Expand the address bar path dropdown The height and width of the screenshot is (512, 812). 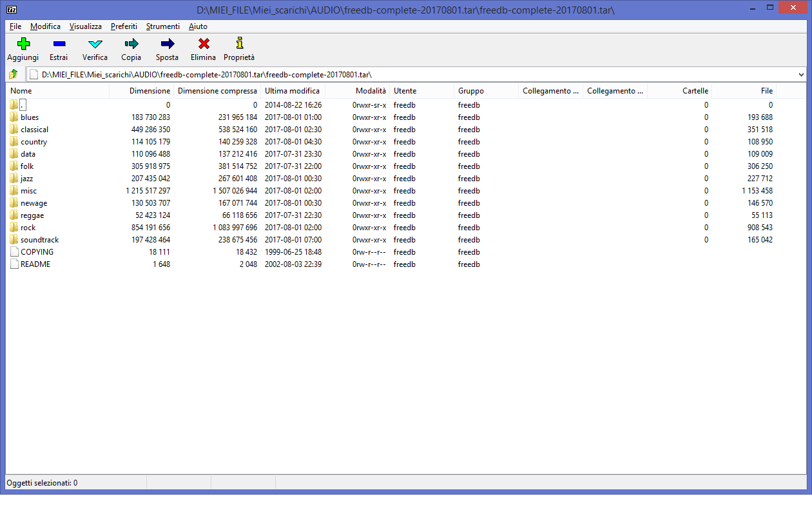(801, 75)
